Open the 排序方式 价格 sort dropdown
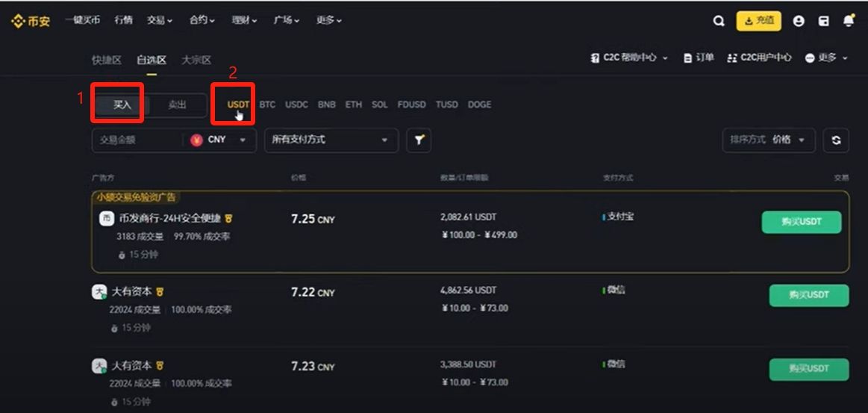The image size is (868, 413). click(x=768, y=140)
